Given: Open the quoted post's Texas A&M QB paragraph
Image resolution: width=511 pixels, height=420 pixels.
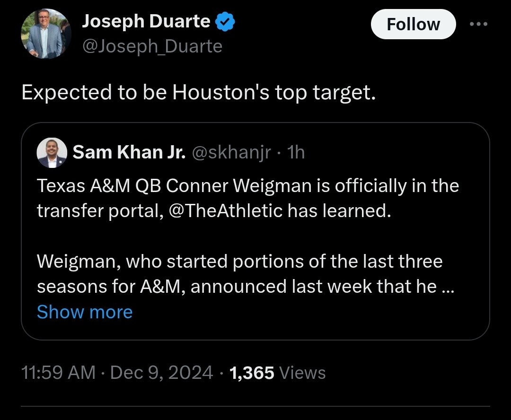Looking at the screenshot, I should click(x=247, y=198).
